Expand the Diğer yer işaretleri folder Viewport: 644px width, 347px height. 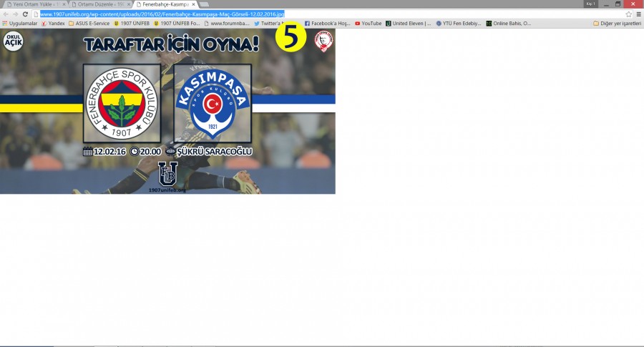point(616,23)
